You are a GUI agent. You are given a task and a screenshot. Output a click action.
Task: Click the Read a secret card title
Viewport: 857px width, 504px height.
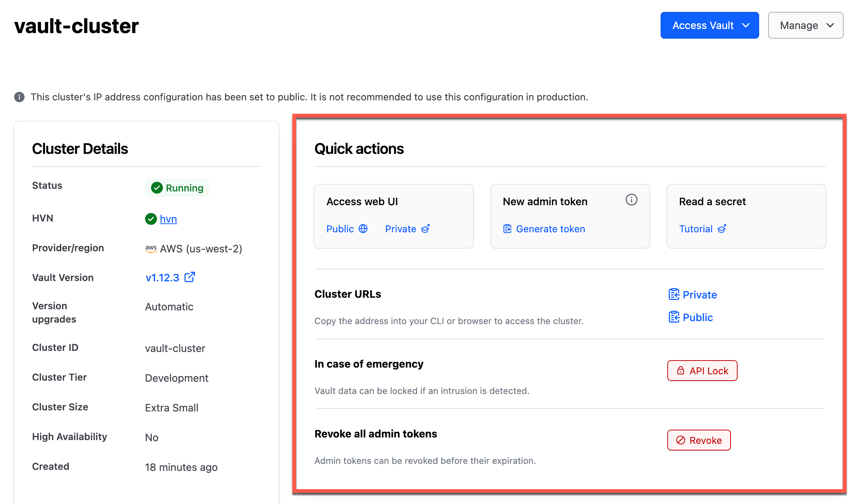(712, 201)
